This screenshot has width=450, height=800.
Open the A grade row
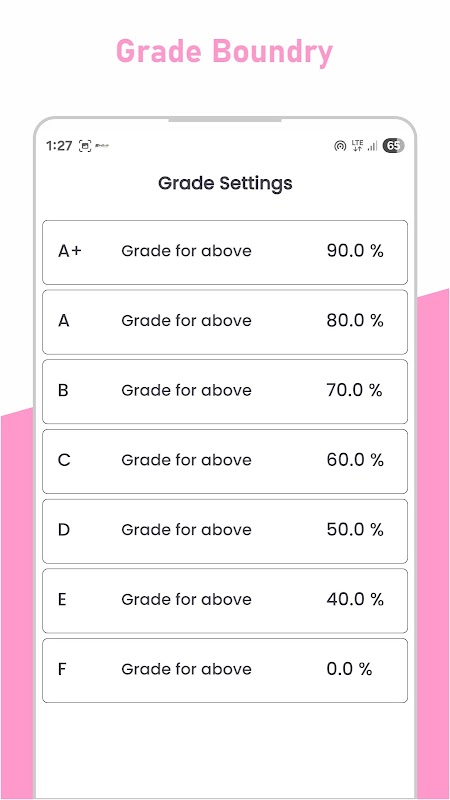coord(225,322)
